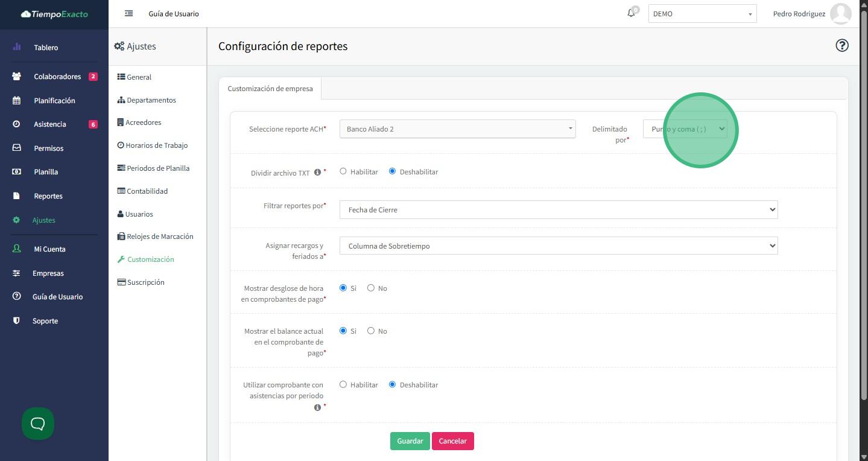868x461 pixels.
Task: Click info icon under asistencias por periodo
Action: (317, 407)
